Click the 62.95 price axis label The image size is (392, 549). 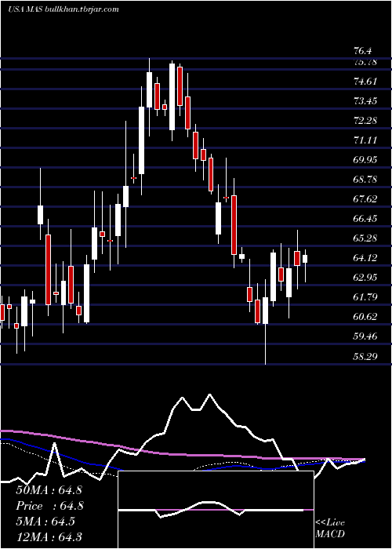365,278
